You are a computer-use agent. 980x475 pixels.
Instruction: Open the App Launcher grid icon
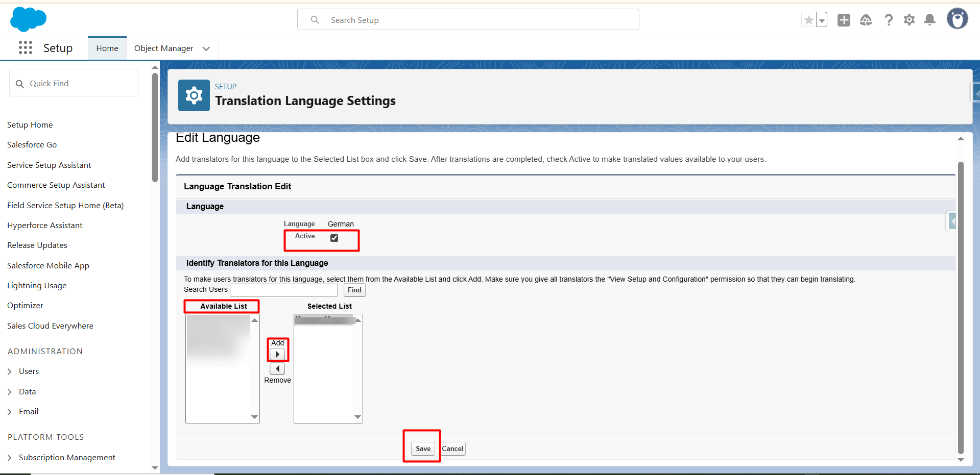click(26, 48)
